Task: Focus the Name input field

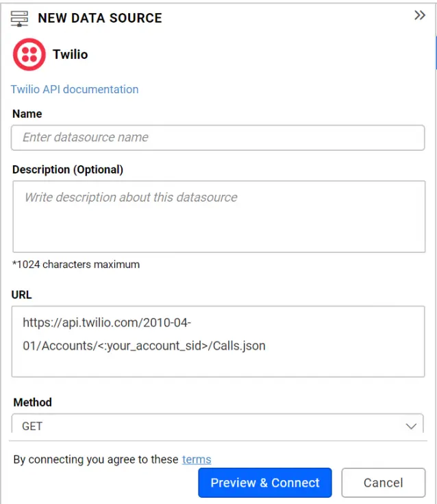Action: [x=218, y=137]
